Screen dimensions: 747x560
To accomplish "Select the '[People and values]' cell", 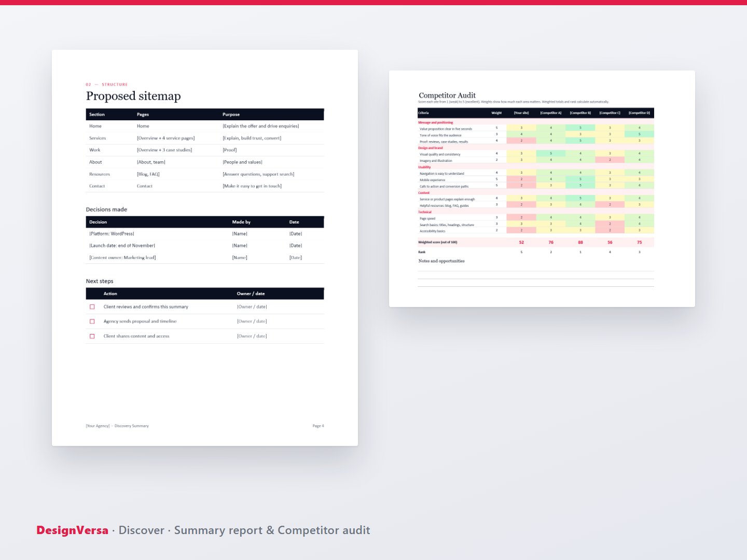I will click(242, 162).
